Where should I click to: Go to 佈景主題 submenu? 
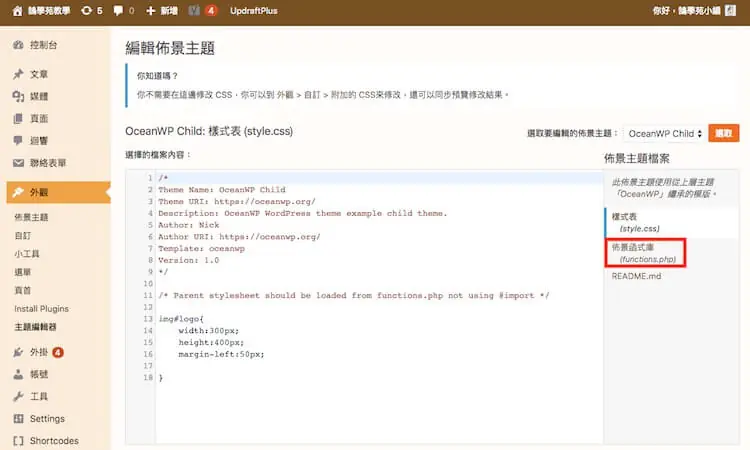(31, 217)
